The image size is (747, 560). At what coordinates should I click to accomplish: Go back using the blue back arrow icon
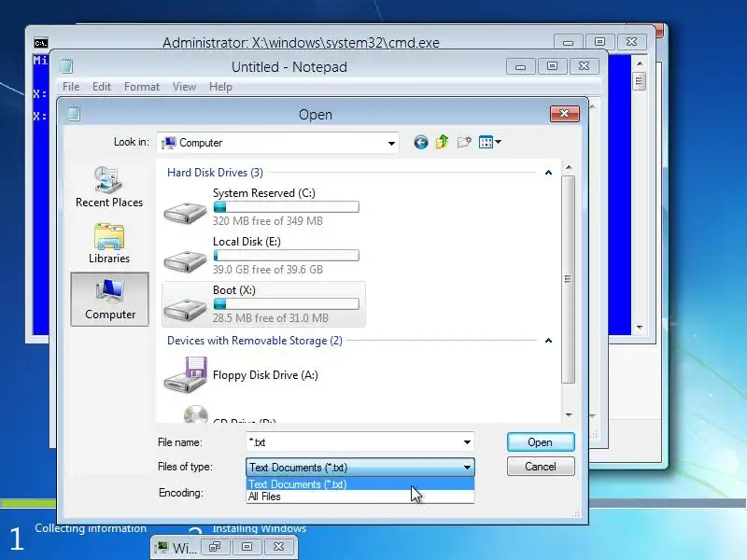coord(421,142)
